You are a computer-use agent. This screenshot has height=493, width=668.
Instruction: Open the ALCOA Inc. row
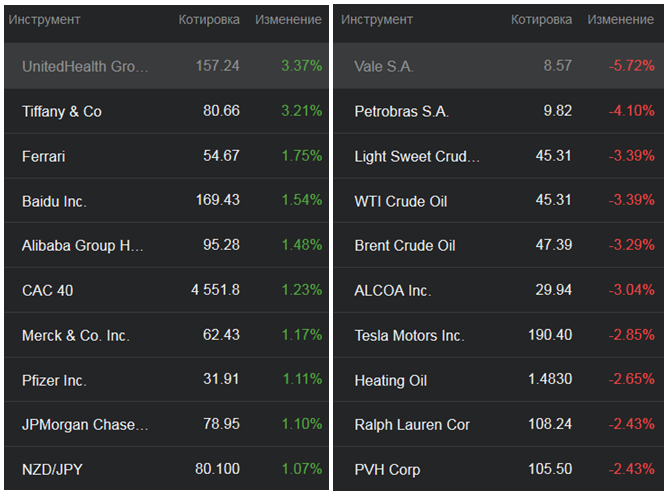point(393,290)
